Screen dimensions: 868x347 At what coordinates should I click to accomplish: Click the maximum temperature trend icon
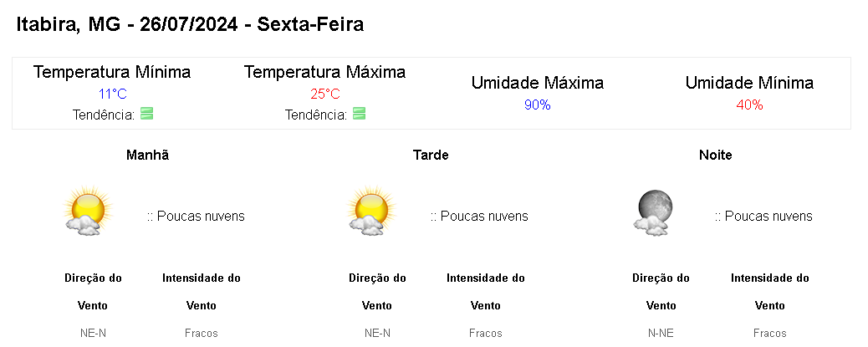click(360, 114)
